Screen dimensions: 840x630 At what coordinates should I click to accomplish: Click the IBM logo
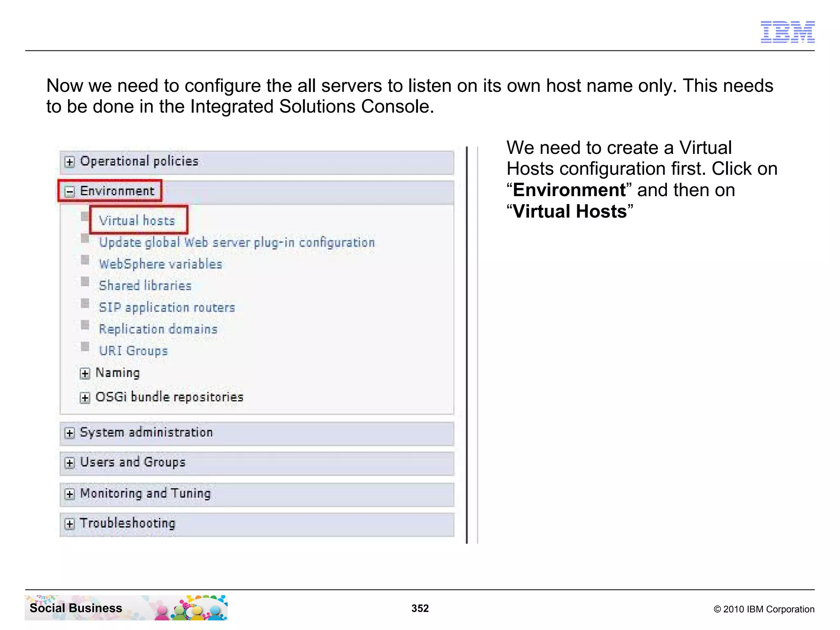click(787, 32)
